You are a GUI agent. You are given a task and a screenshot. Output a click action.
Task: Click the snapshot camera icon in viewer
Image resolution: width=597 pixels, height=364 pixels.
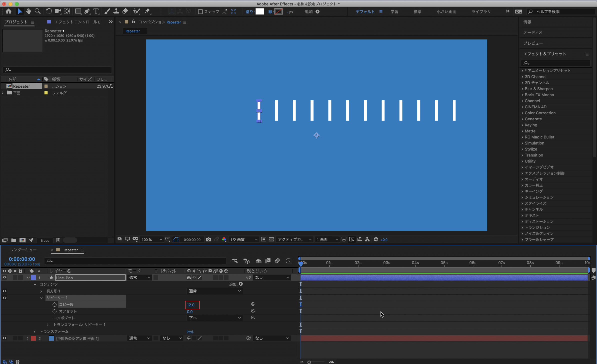point(208,240)
